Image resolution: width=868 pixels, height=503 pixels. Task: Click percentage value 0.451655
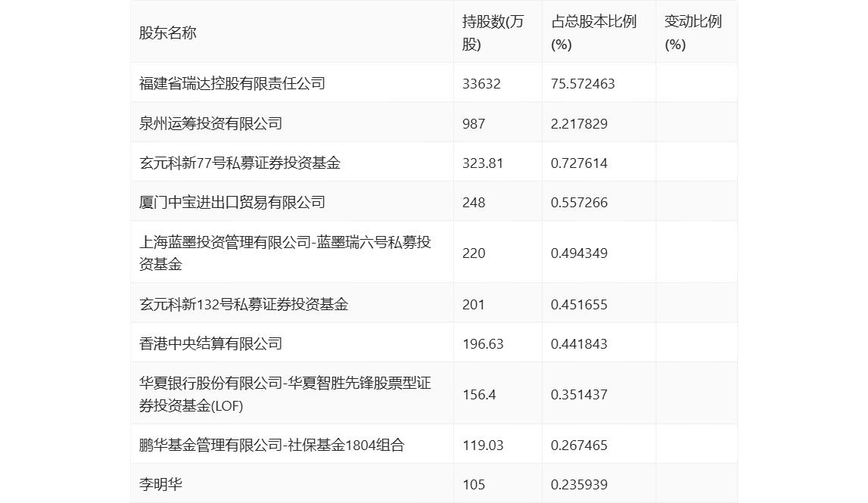click(x=578, y=304)
